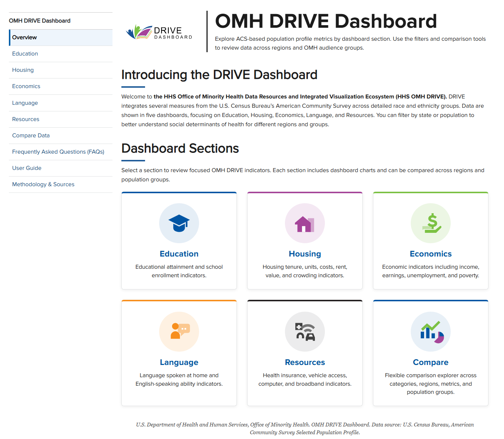Open the Education card title link

coord(179,254)
